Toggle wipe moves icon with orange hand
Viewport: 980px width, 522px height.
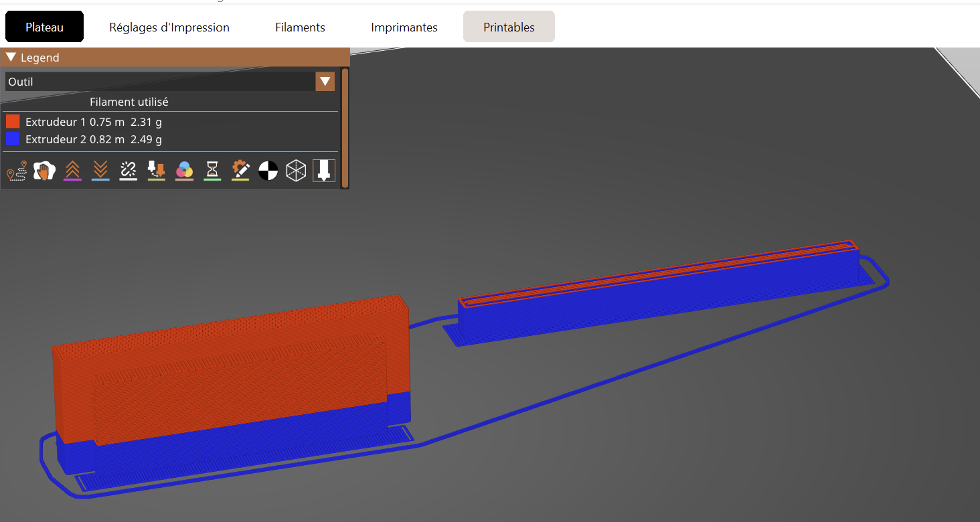[44, 171]
